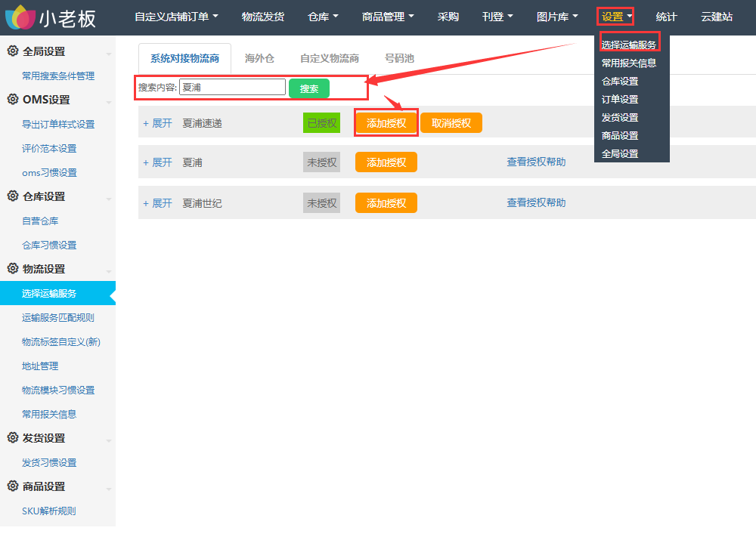Viewport: 756px width, 534px height.
Task: Click the gear icon beside 仓库设置
Action: tap(13, 196)
